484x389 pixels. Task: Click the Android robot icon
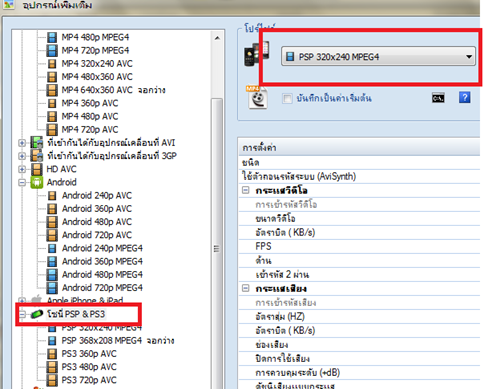pos(37,182)
